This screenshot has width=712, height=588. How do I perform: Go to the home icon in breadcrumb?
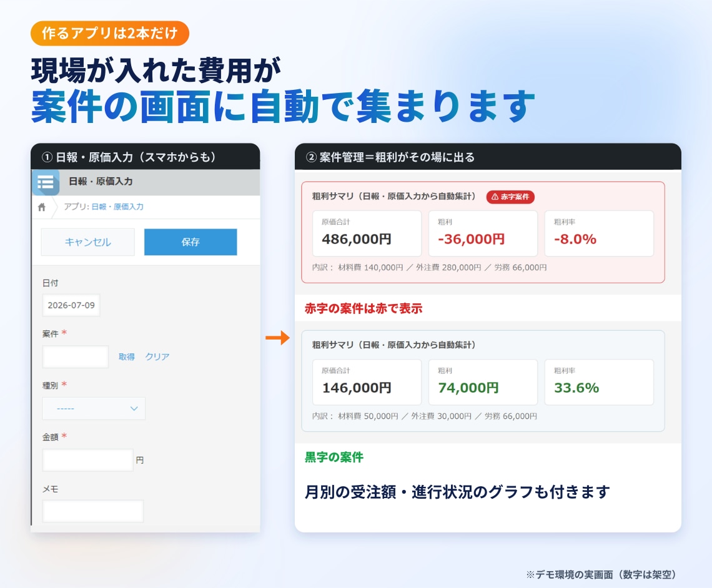[x=42, y=207]
